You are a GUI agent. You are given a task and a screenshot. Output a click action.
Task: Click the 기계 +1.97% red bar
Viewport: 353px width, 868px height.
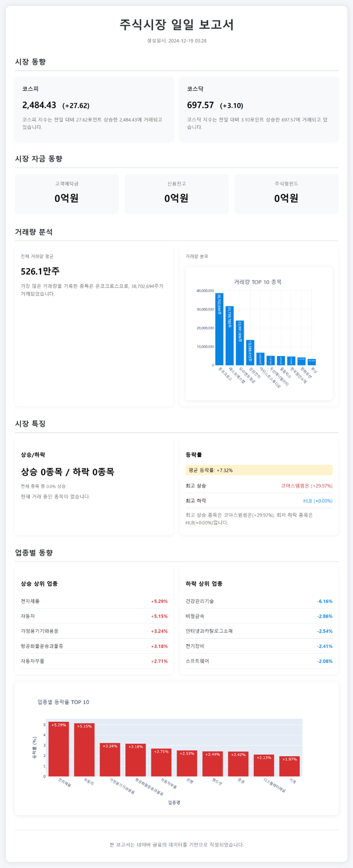pyautogui.click(x=290, y=766)
